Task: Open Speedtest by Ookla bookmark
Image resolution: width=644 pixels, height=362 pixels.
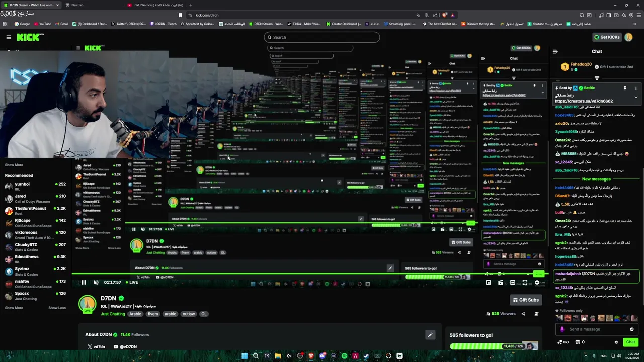Action: pyautogui.click(x=197, y=24)
